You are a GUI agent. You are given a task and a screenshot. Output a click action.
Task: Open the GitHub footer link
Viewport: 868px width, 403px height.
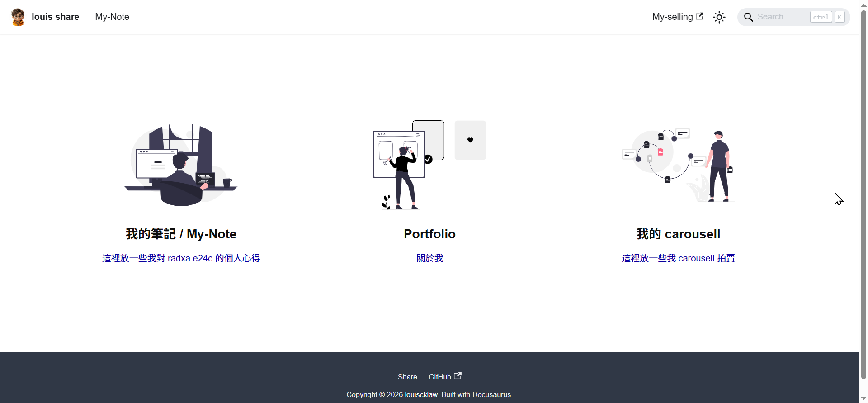[440, 377]
